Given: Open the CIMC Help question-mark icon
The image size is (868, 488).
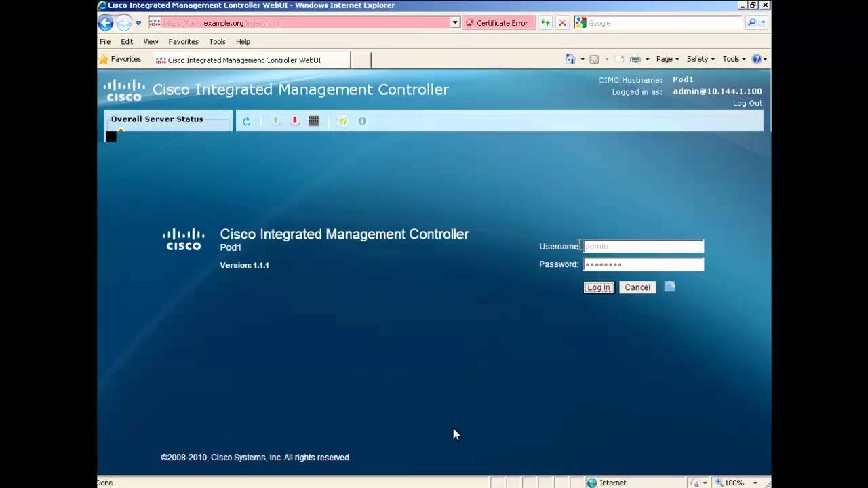Looking at the screenshot, I should click(343, 121).
